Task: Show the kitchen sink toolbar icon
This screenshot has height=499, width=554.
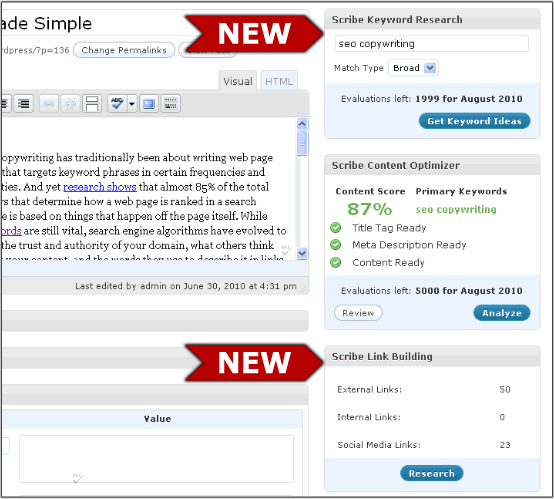Action: [171, 104]
